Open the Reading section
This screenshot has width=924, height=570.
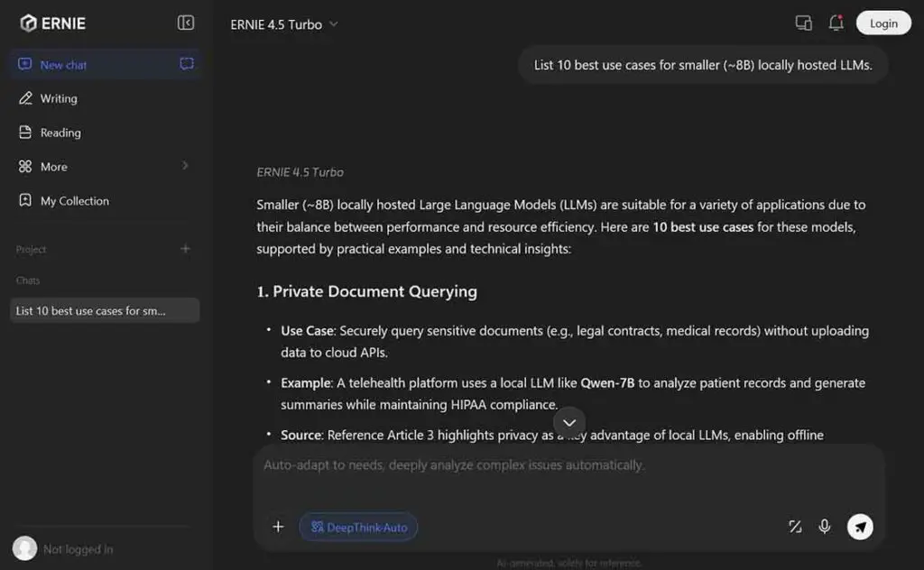click(x=60, y=133)
